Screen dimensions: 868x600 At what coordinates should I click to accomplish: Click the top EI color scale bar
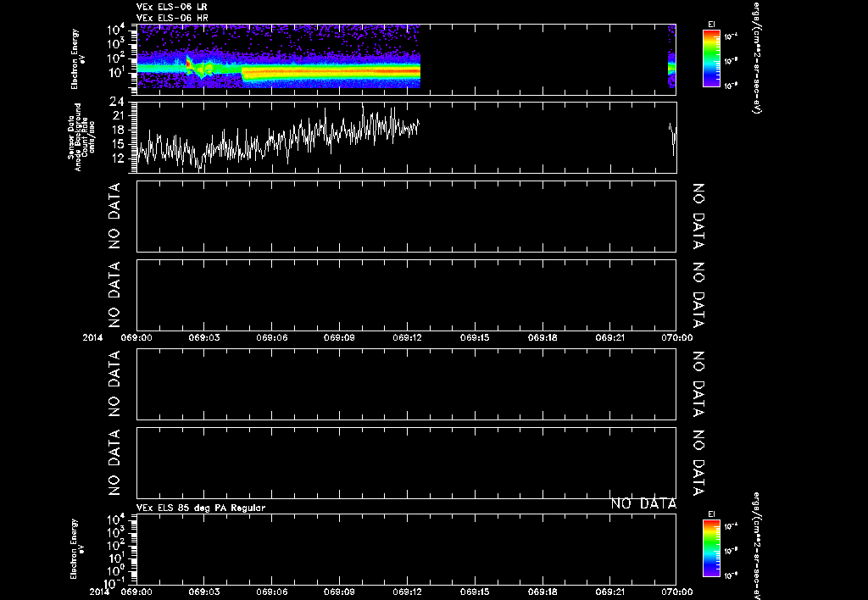pyautogui.click(x=711, y=58)
